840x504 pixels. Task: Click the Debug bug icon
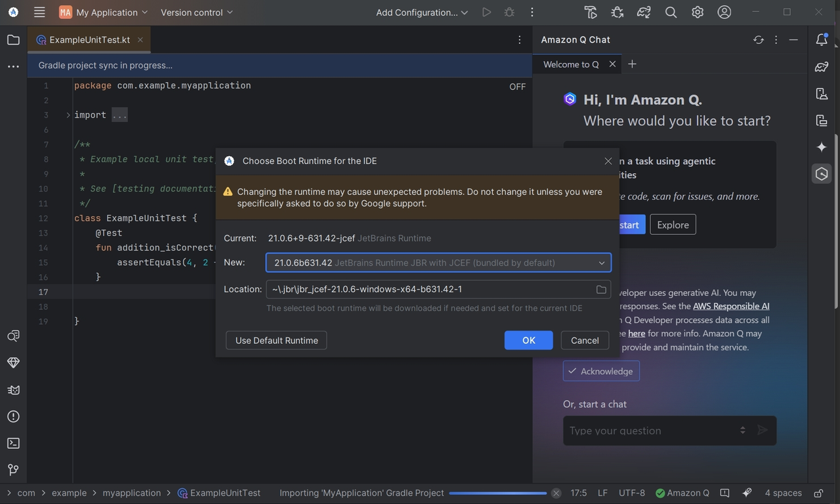(x=509, y=12)
